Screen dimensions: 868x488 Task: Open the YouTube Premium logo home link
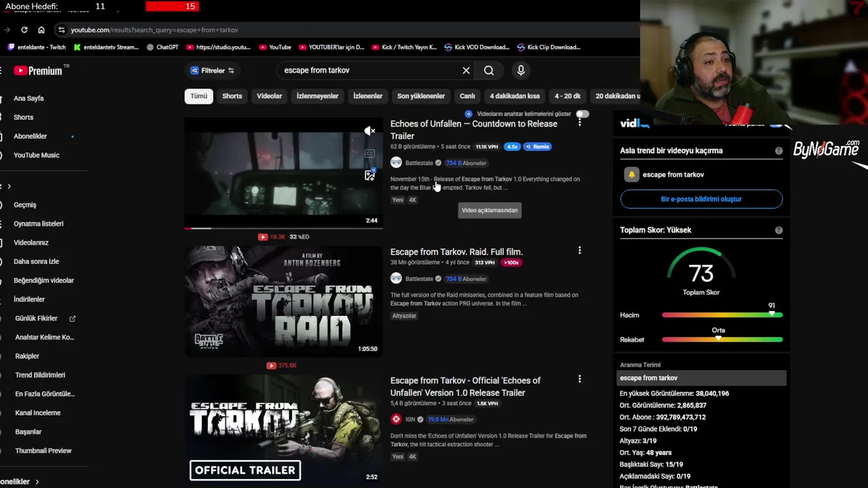[x=40, y=70]
